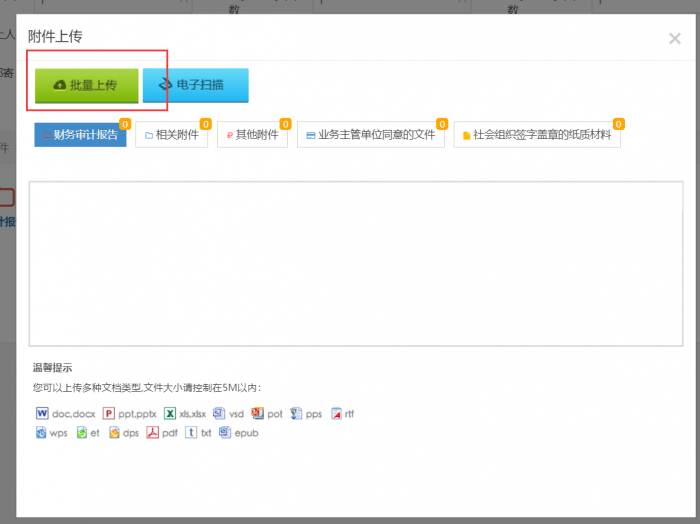Close the 附件上传 dialog
Viewport: 700px width, 524px height.
click(675, 38)
